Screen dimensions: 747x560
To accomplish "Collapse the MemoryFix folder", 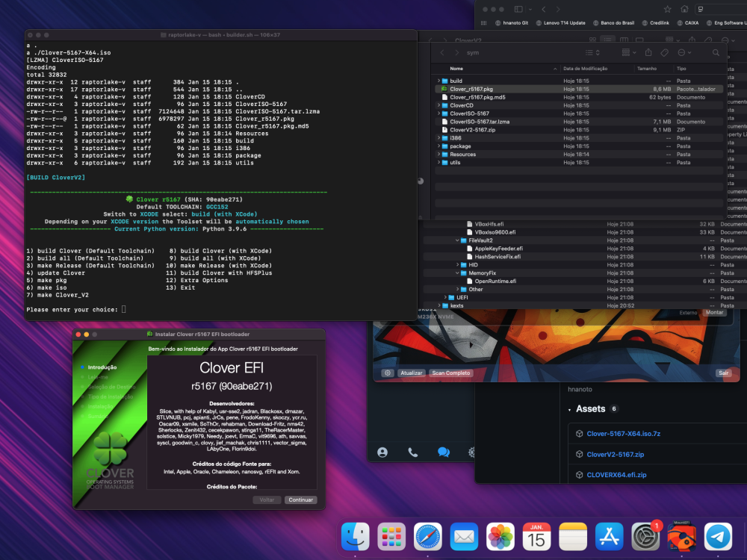I will point(457,273).
